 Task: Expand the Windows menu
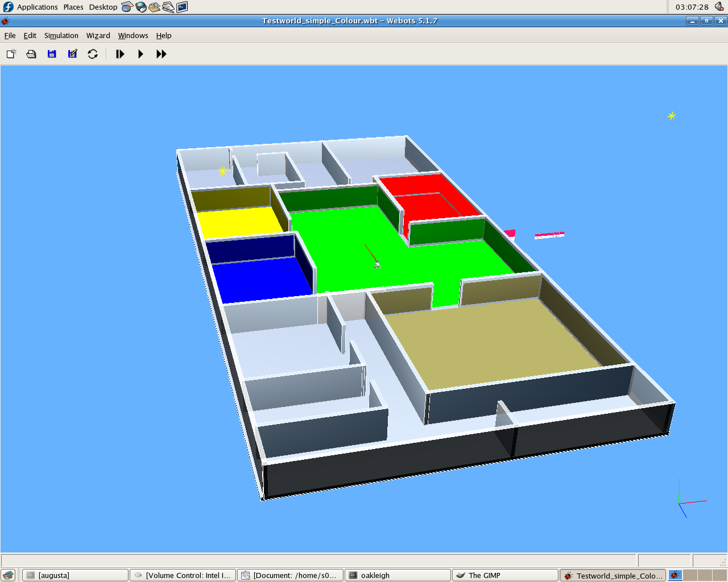(133, 35)
